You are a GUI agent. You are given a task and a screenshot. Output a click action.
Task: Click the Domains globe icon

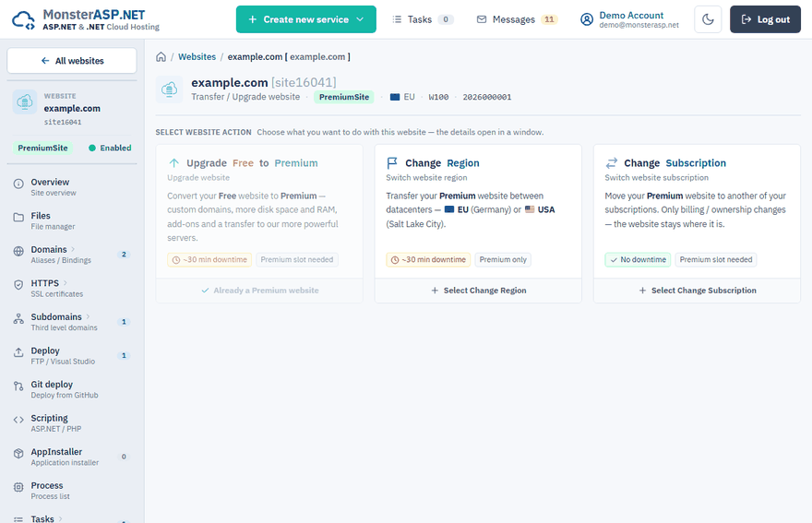[18, 251]
